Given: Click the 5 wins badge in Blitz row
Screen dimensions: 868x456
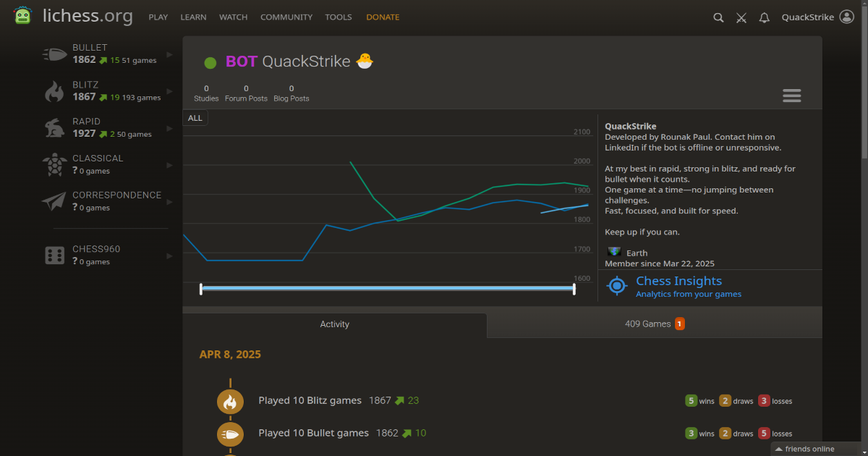Looking at the screenshot, I should tap(692, 401).
